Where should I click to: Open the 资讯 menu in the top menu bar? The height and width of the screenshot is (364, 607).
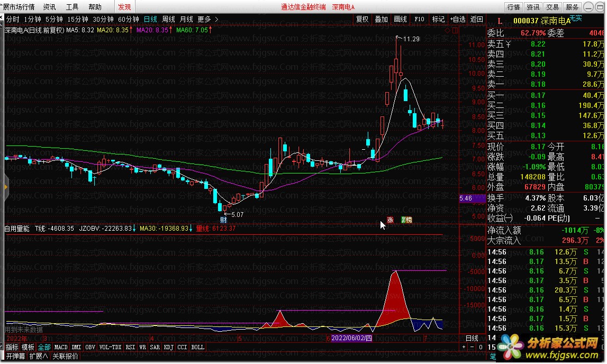pyautogui.click(x=49, y=7)
